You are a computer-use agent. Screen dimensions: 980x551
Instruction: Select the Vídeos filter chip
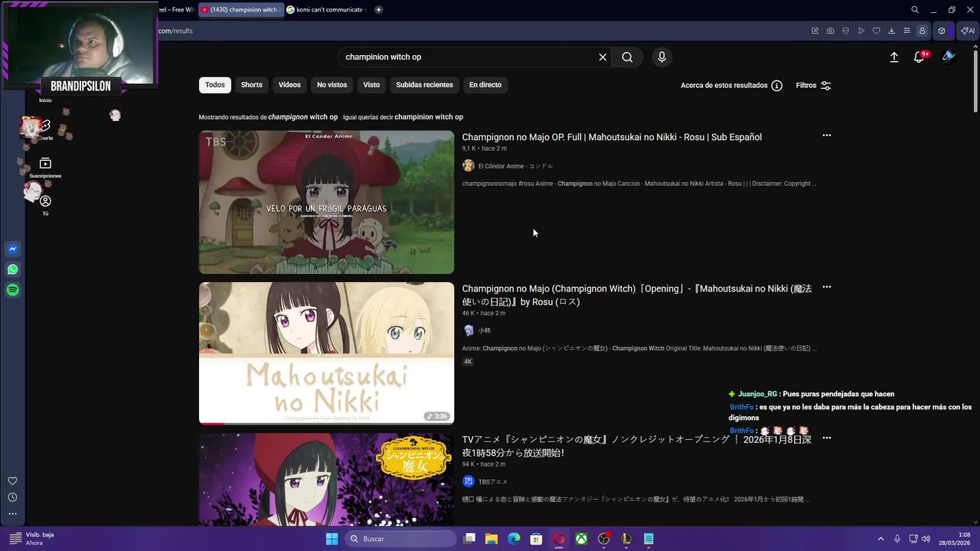point(289,85)
